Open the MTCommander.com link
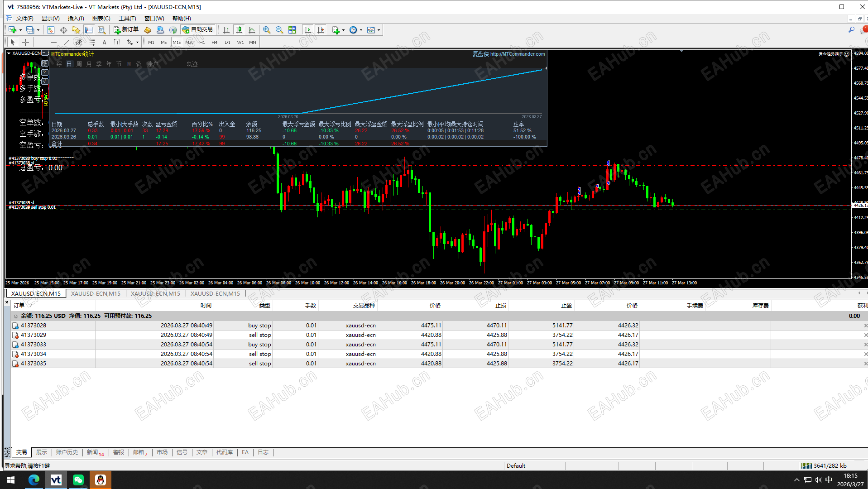The width and height of the screenshot is (868, 489). pyautogui.click(x=518, y=54)
